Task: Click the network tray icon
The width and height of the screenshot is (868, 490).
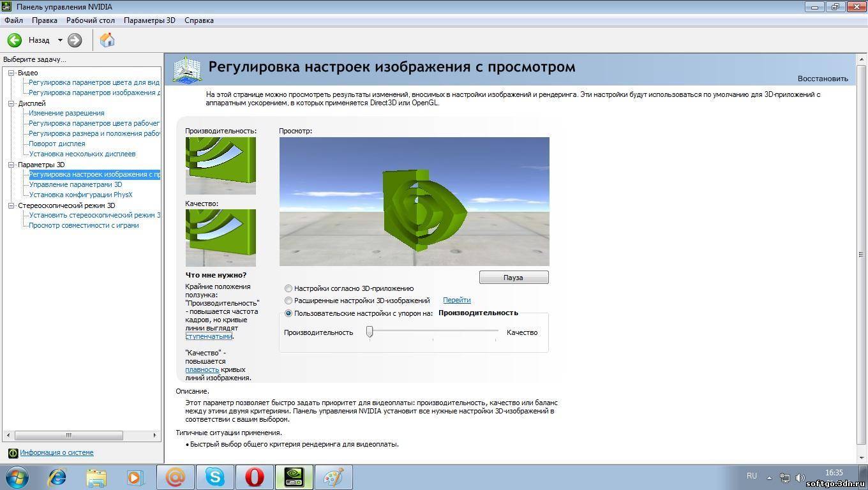Action: (x=785, y=477)
